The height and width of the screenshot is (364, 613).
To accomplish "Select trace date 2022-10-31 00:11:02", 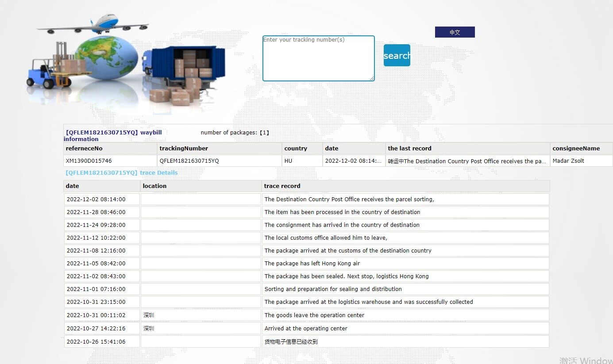I will pos(102,315).
